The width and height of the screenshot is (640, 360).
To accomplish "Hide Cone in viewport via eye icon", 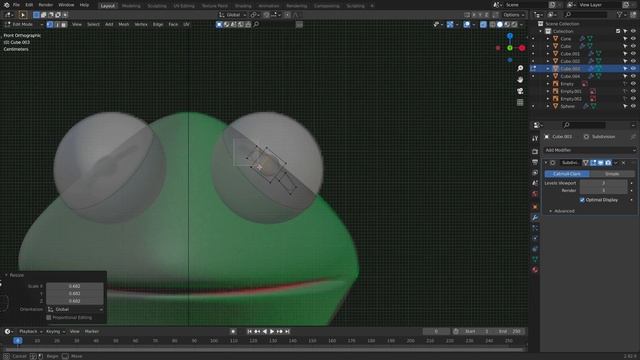I will click(x=633, y=39).
